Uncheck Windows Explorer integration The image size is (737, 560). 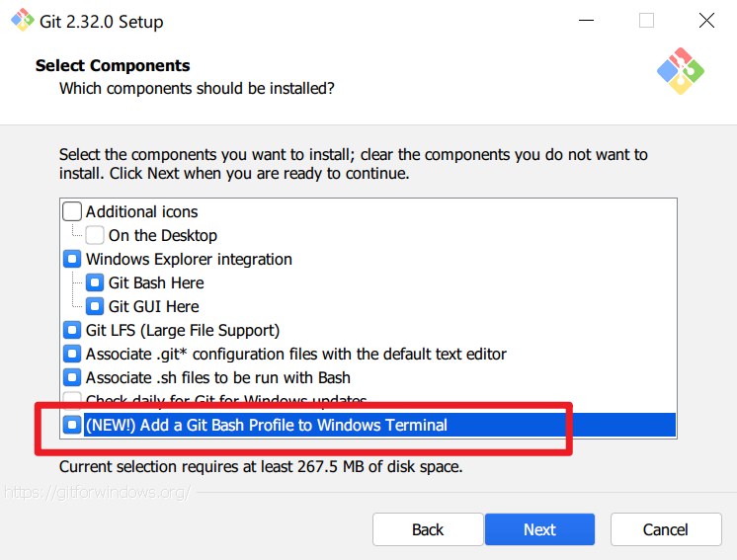[72, 259]
